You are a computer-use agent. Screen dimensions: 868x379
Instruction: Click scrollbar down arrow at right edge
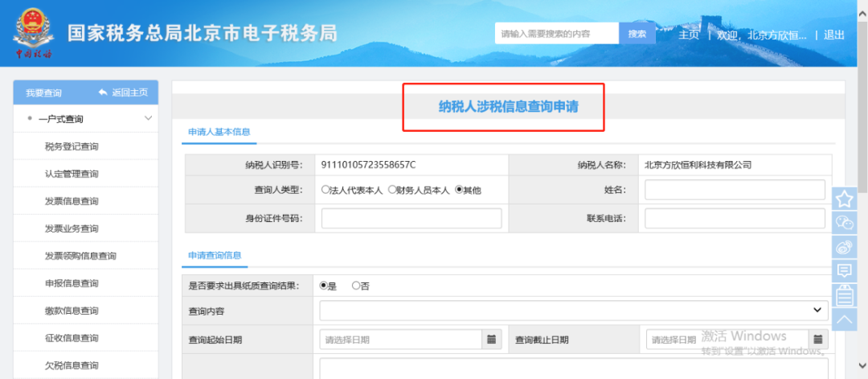pos(862,365)
